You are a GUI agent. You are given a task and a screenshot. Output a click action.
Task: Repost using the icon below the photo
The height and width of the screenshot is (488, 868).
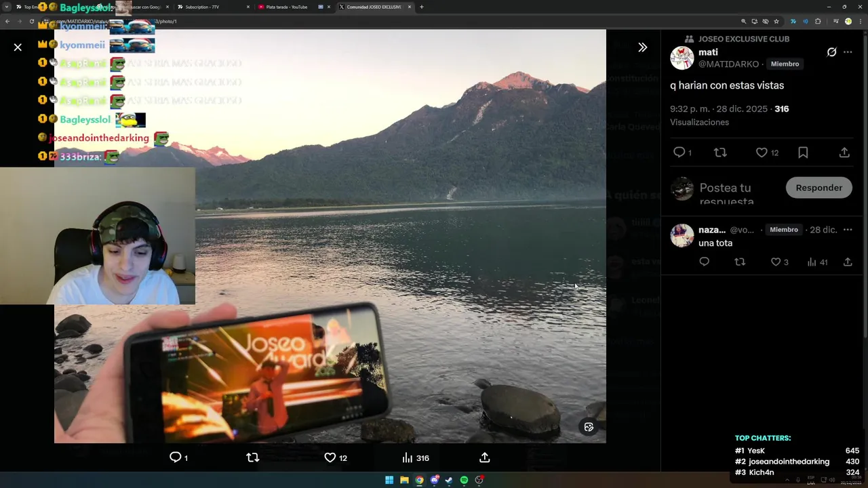point(253,457)
